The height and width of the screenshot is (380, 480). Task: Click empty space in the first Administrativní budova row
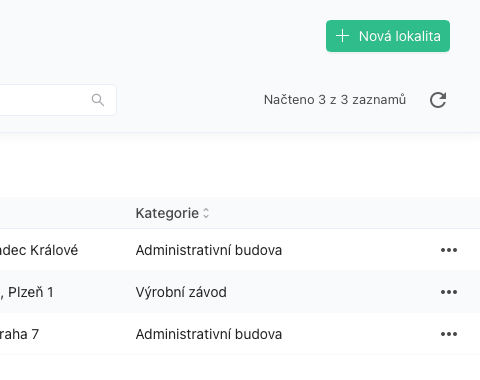coord(360,250)
